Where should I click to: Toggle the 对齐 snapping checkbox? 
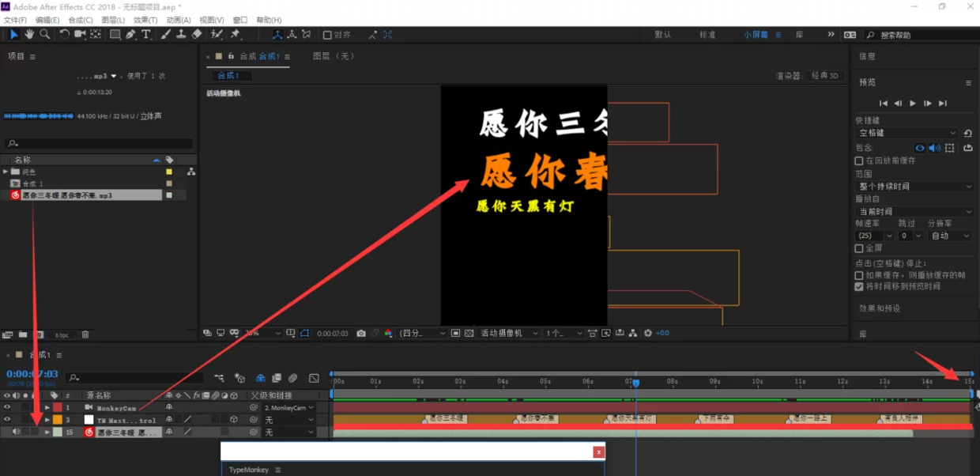coord(327,35)
